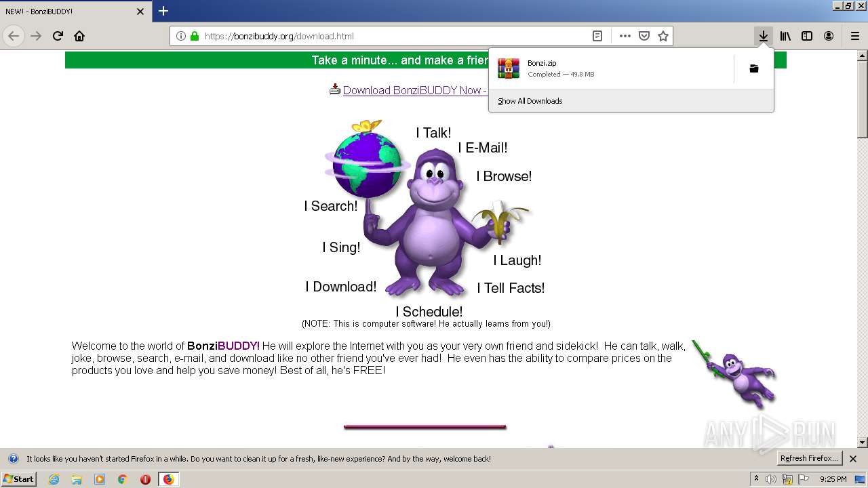Click the 'I Sing!' text
Image resolution: width=868 pixels, height=488 pixels.
(341, 247)
